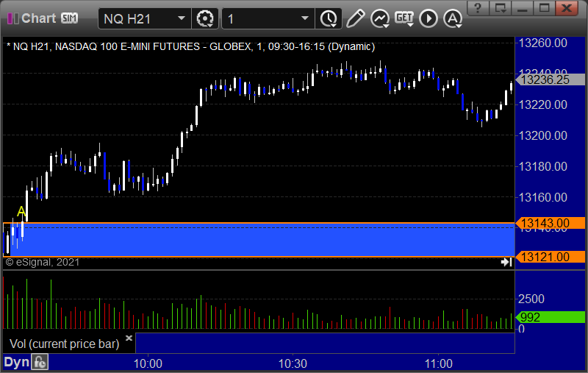Open the studies chart-line icon
Image resolution: width=588 pixels, height=373 pixels.
click(380, 18)
